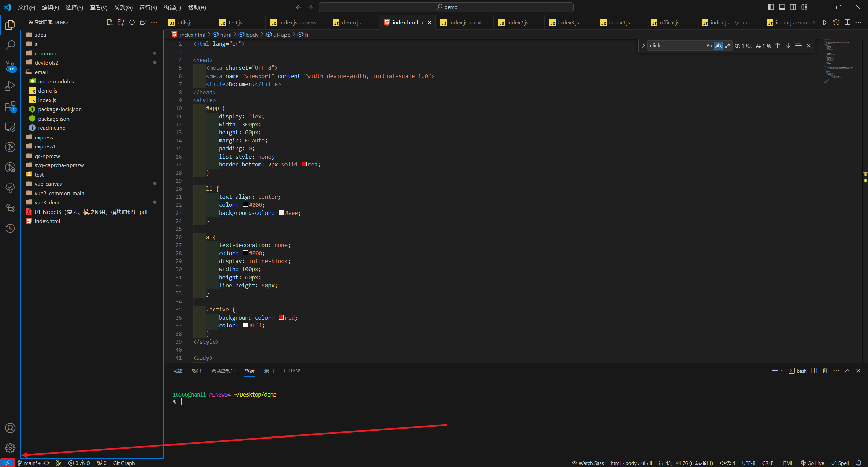Expand replace field chevron in find widget

(643, 46)
